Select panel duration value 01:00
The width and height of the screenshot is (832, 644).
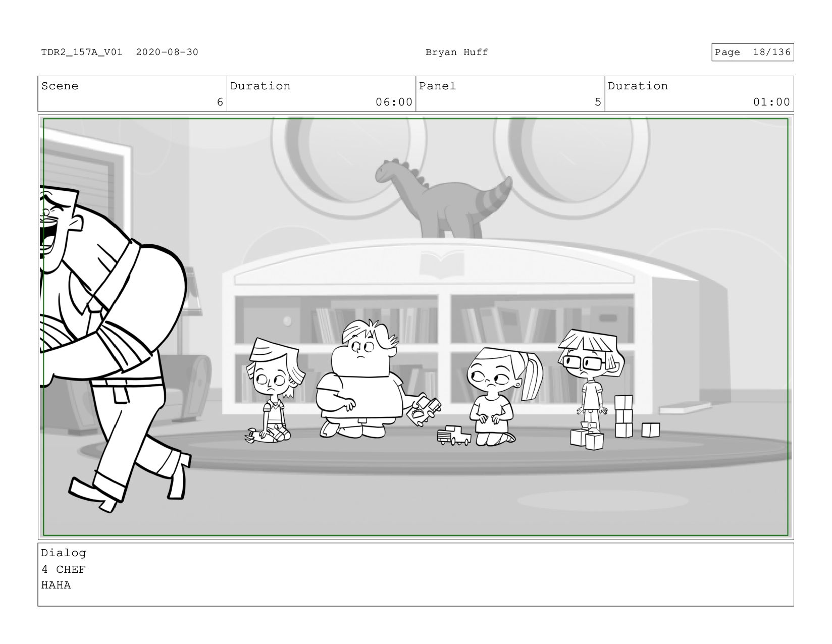tap(771, 102)
